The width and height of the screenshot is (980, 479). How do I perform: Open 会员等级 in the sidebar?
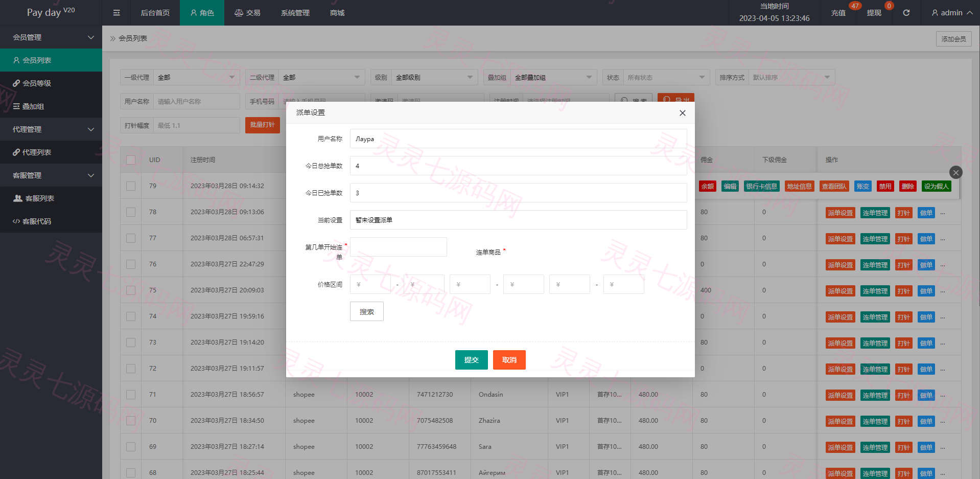(x=51, y=83)
